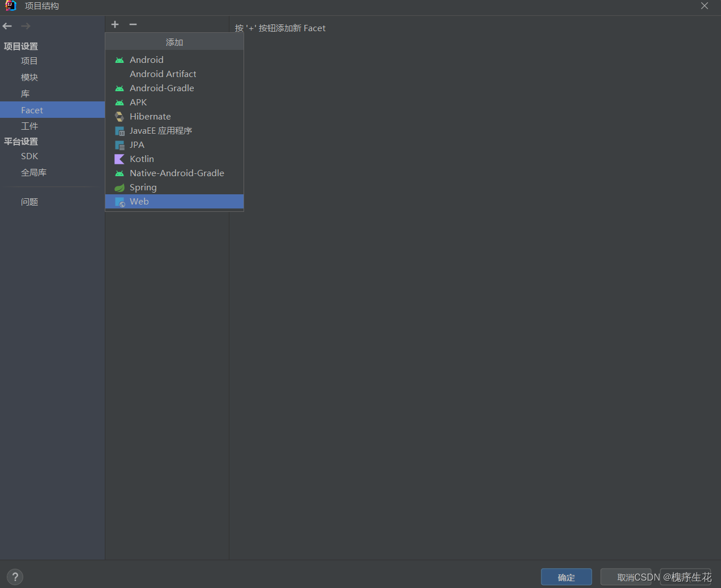The image size is (721, 588).
Task: Click the Kotlin logo icon
Action: click(120, 159)
